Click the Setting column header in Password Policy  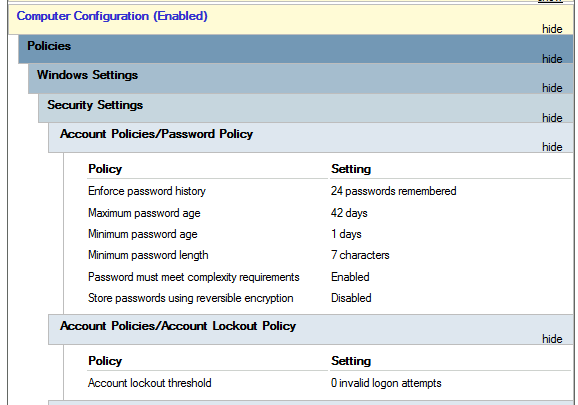point(351,169)
